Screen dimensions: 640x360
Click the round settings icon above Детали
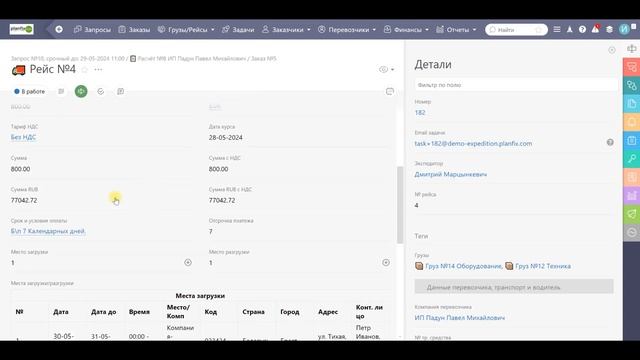click(x=611, y=50)
